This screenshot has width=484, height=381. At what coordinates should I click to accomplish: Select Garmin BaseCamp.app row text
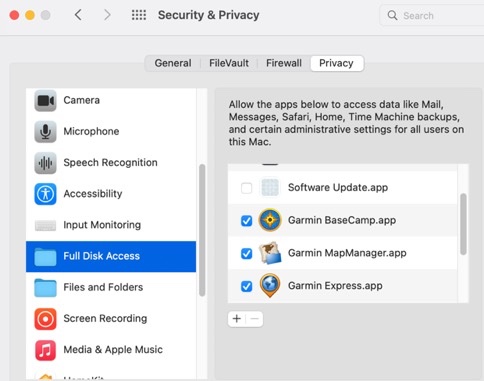coord(342,220)
